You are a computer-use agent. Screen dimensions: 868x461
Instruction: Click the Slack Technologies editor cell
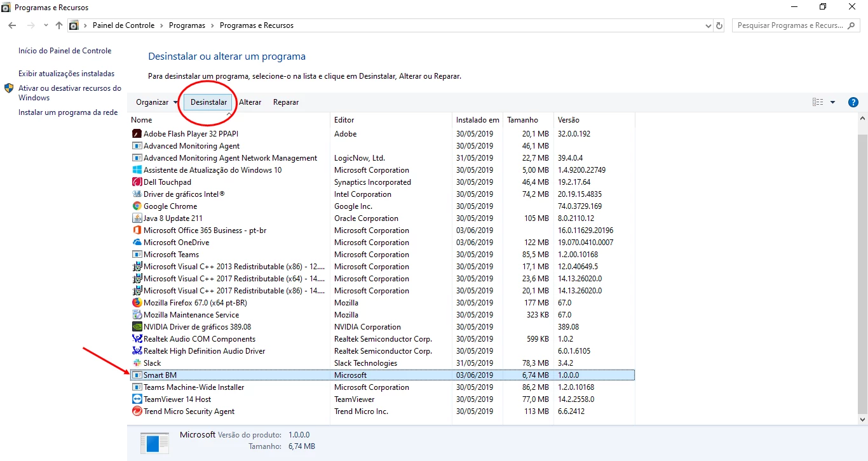pyautogui.click(x=365, y=363)
